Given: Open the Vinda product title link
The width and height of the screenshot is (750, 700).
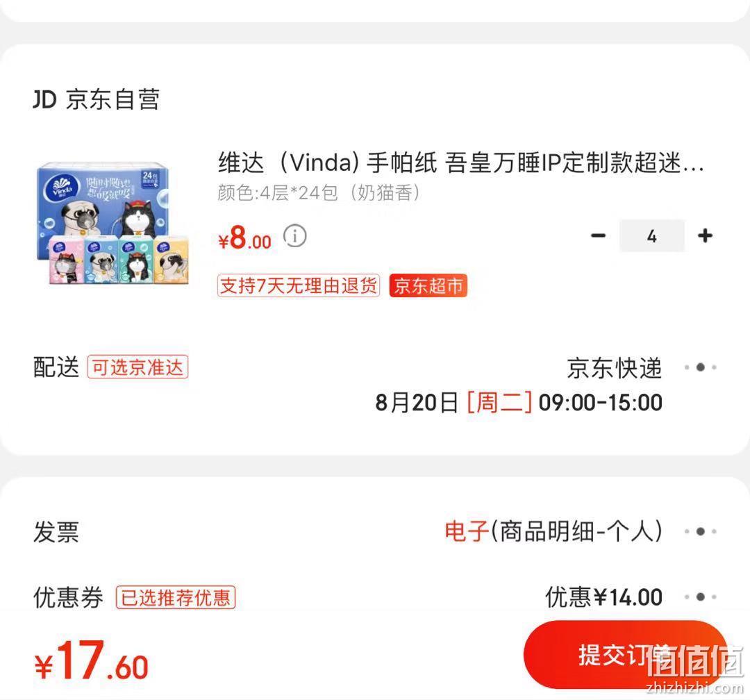Looking at the screenshot, I should click(x=461, y=162).
